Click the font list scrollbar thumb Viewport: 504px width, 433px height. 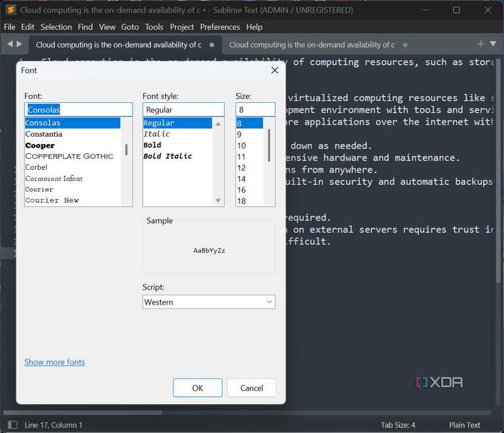[127, 150]
